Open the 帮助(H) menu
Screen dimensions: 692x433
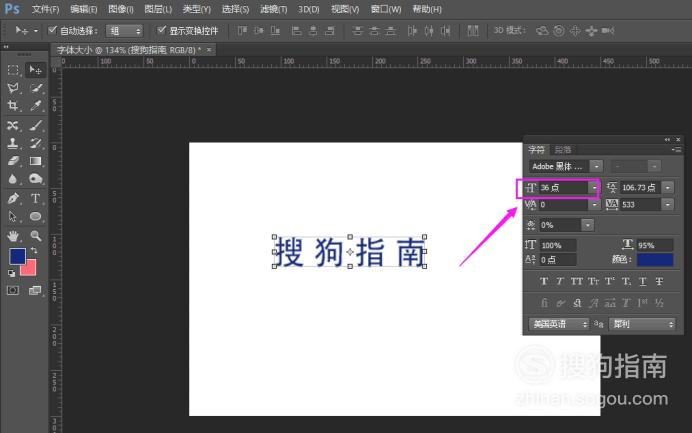point(427,9)
